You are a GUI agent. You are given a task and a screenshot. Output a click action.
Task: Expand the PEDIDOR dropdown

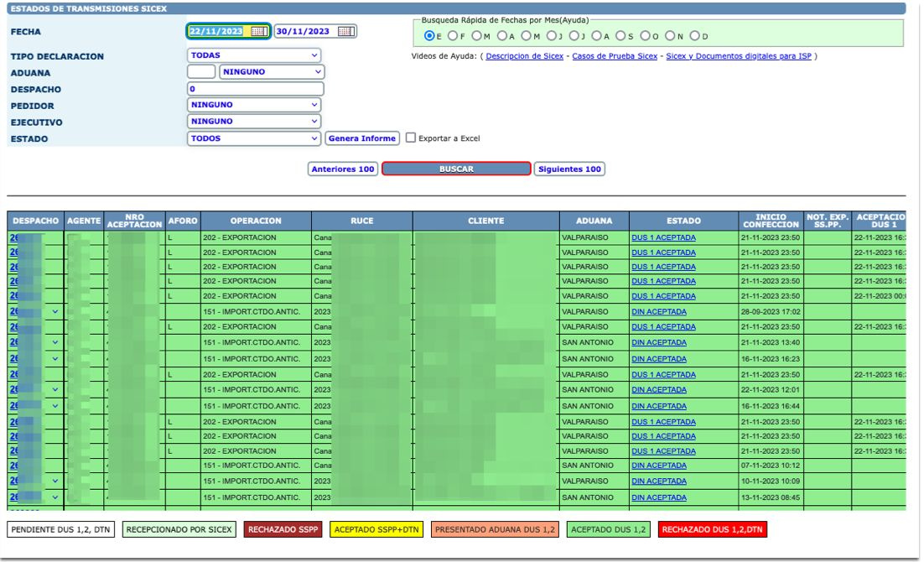[254, 105]
